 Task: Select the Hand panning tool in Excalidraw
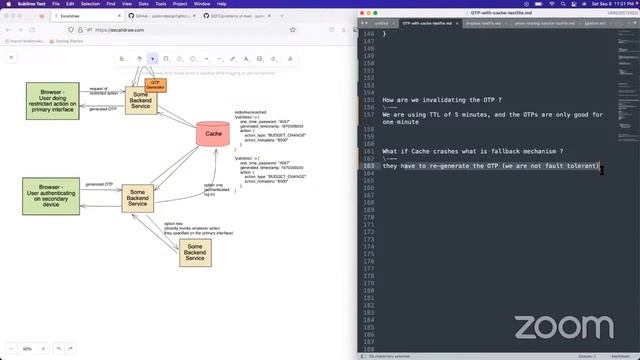tap(139, 59)
